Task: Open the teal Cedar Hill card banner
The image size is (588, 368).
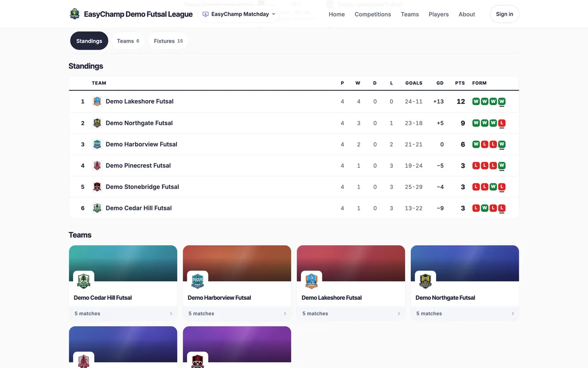Action: tap(123, 263)
